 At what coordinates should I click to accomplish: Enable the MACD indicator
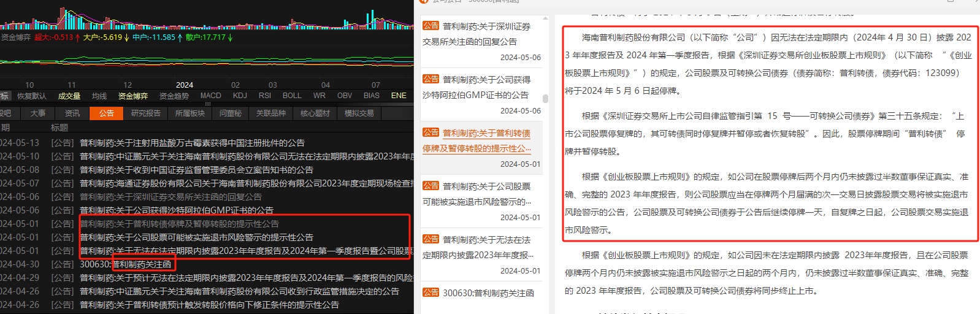click(x=211, y=96)
